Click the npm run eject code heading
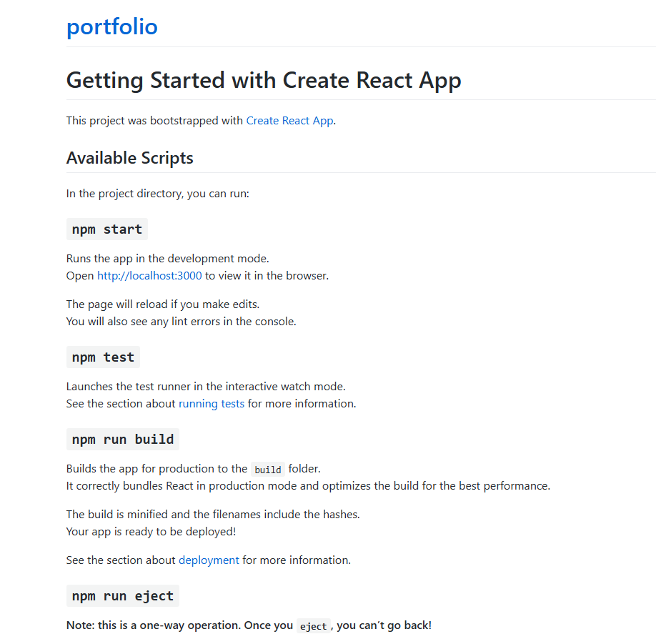 click(x=123, y=596)
